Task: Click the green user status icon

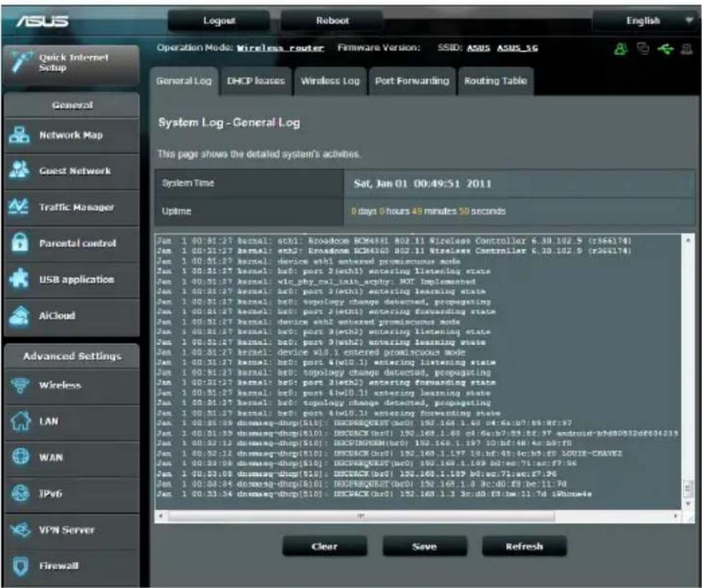Action: pyautogui.click(x=620, y=48)
